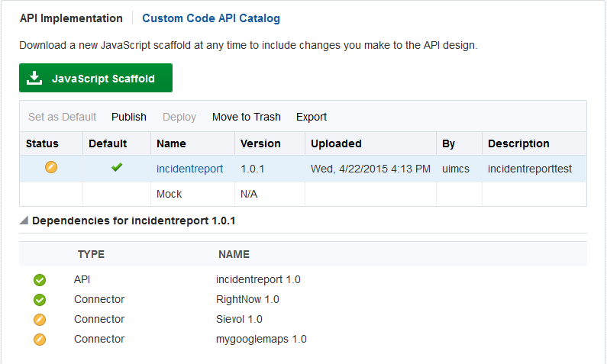Click orange status icon beside Sievol 1.0 connector
This screenshot has width=607, height=364.
40,320
